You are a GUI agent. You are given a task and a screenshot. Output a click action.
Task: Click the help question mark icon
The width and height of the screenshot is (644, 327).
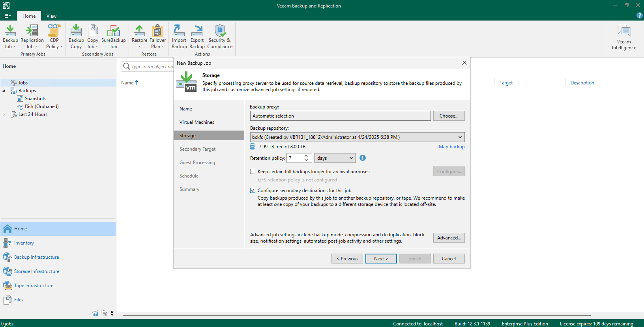click(x=640, y=15)
